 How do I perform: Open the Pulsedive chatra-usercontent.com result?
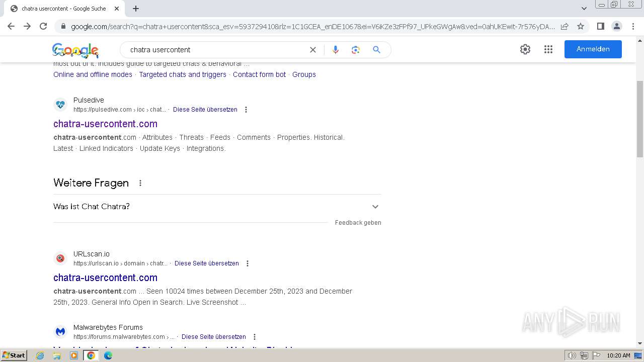(105, 124)
